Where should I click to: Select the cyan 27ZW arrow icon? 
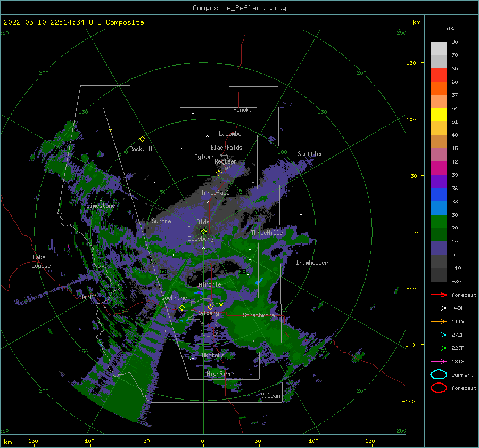pyautogui.click(x=439, y=335)
